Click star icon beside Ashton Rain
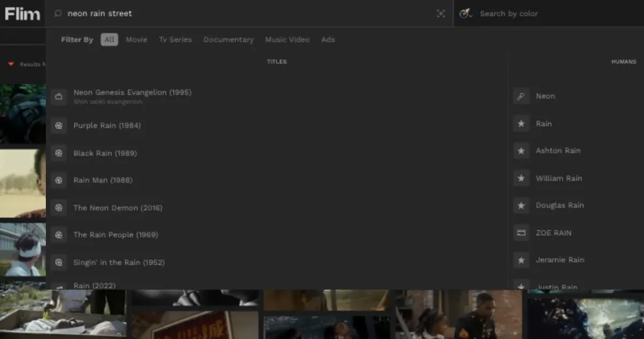Screen dimensions: 644x339 tap(521, 151)
